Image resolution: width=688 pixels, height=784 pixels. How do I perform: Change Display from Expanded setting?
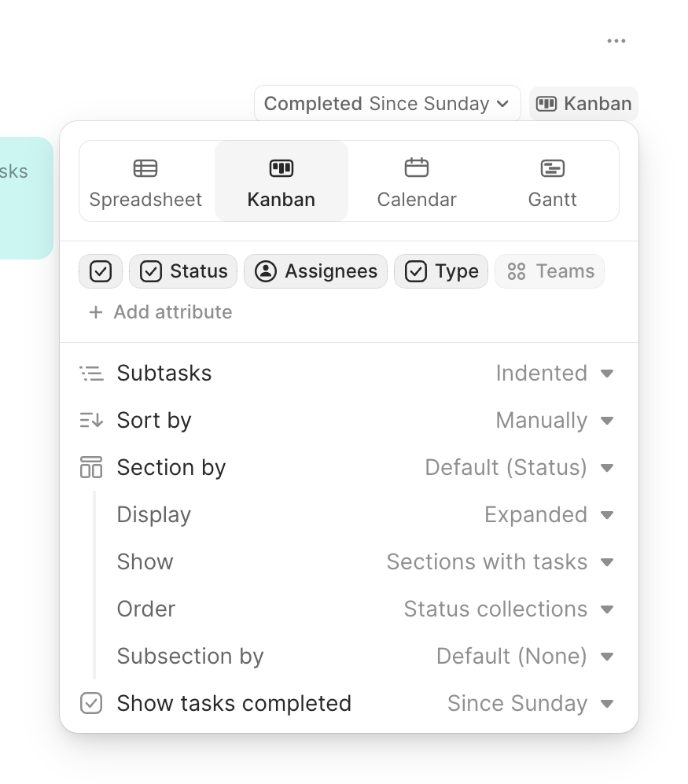tap(549, 514)
